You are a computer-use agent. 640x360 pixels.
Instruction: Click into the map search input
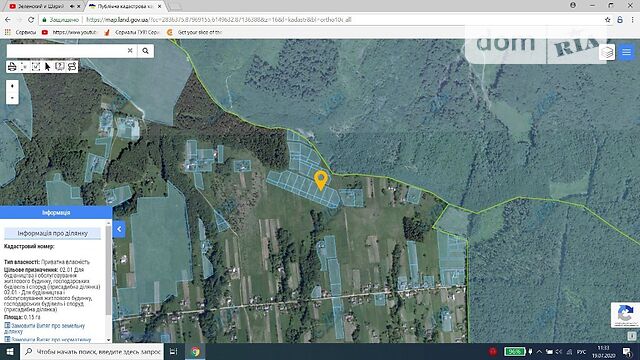(x=66, y=51)
